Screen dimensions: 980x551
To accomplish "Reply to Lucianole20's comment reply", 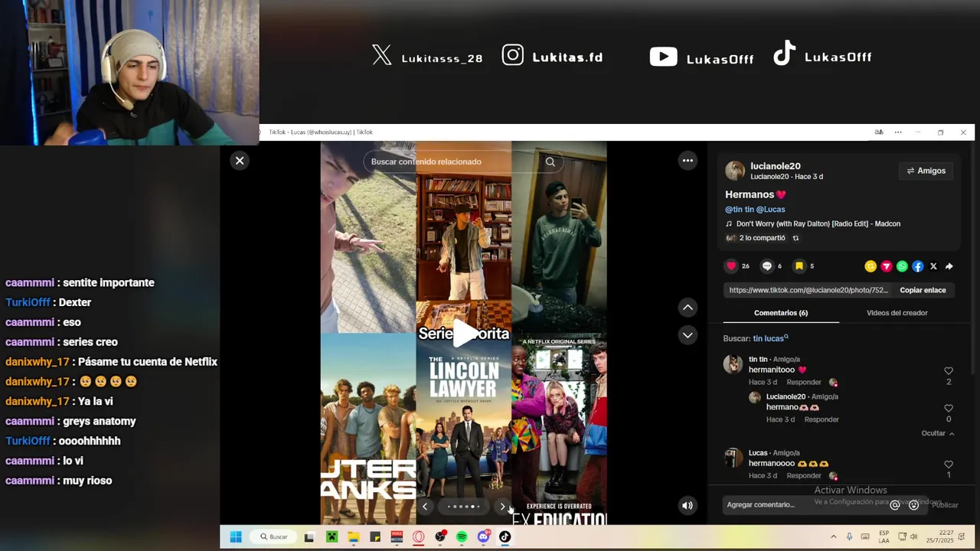I will [822, 419].
